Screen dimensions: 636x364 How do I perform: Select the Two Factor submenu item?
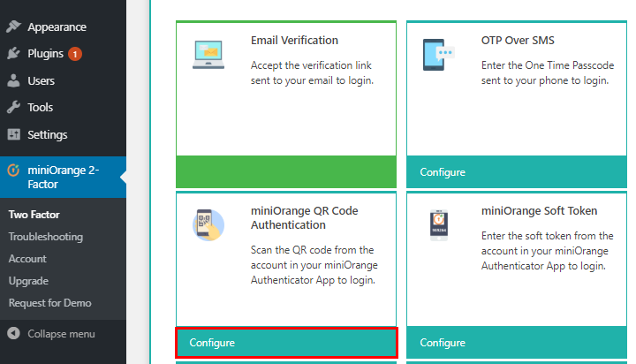pos(34,215)
